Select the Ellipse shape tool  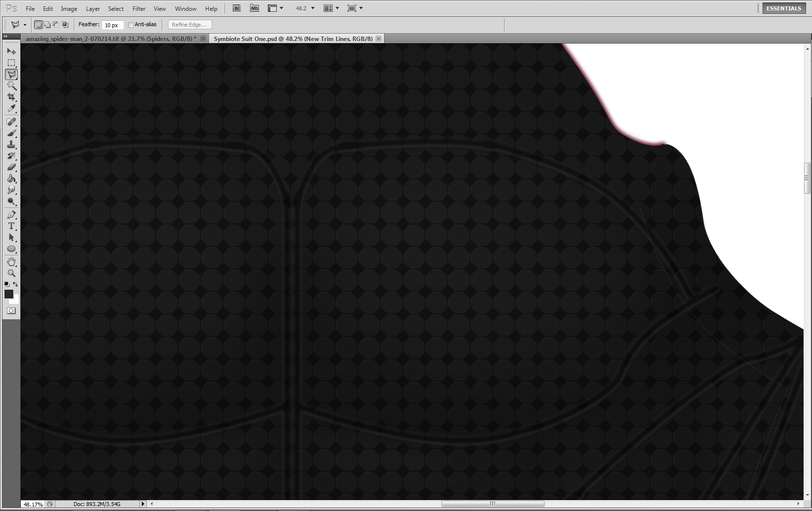tap(11, 249)
